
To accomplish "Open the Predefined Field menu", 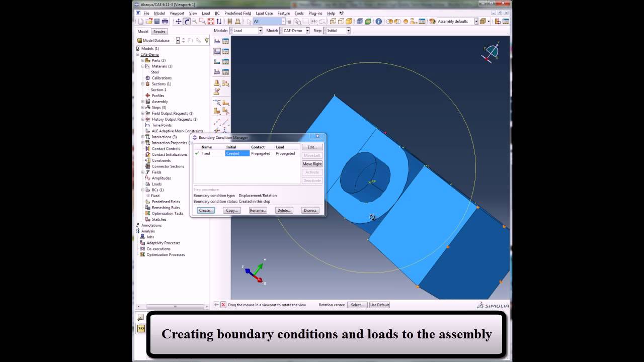I will [237, 13].
